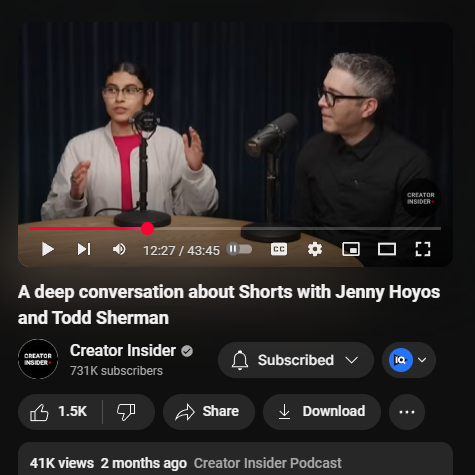Open the Creator Insider Podcast link
Viewport: 475px width, 475px height.
(268, 463)
